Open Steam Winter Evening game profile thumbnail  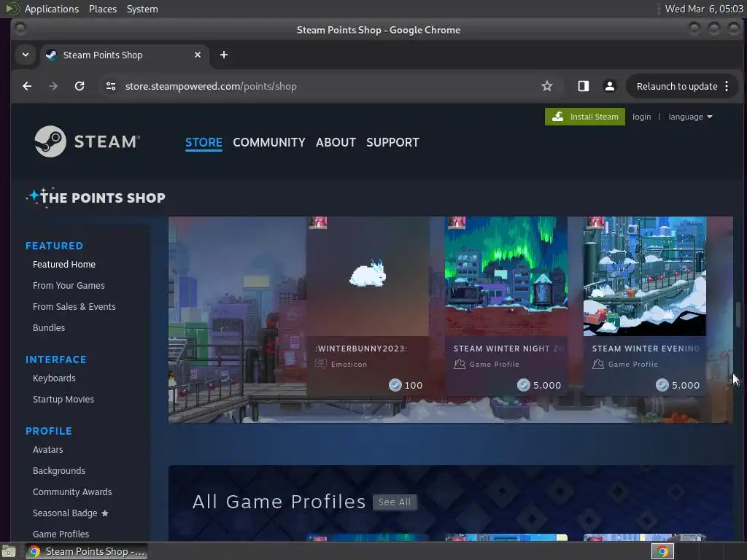pyautogui.click(x=645, y=276)
